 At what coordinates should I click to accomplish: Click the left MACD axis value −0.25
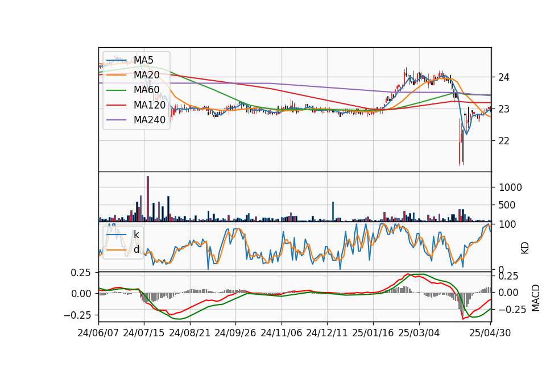pyautogui.click(x=77, y=315)
